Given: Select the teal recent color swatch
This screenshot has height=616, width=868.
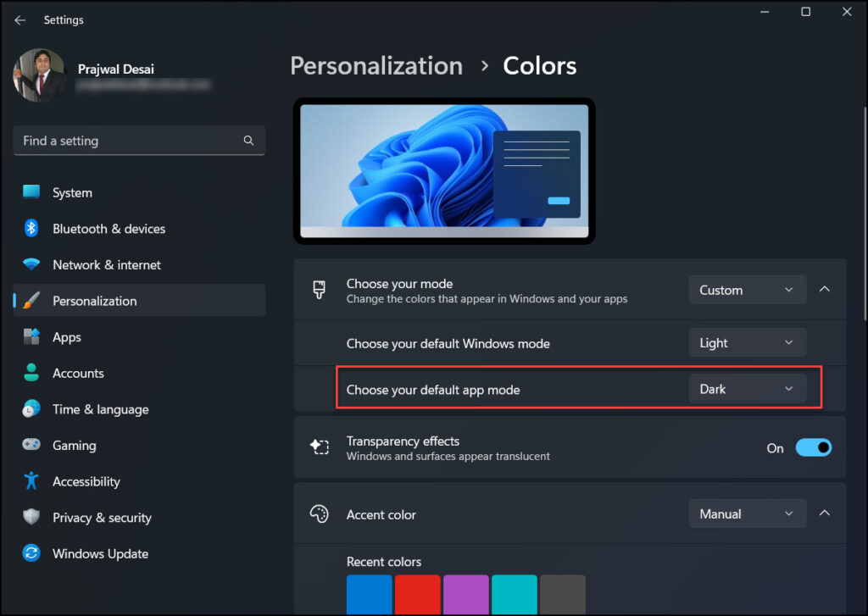Looking at the screenshot, I should pos(515,595).
